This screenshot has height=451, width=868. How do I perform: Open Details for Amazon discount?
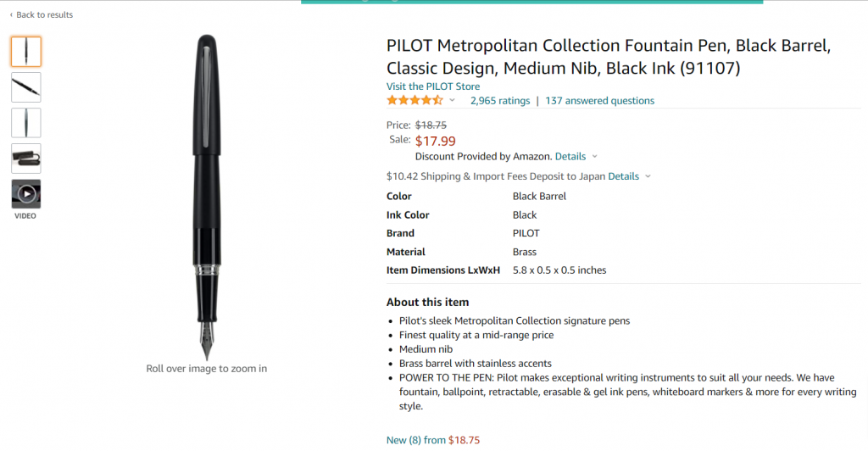point(570,157)
